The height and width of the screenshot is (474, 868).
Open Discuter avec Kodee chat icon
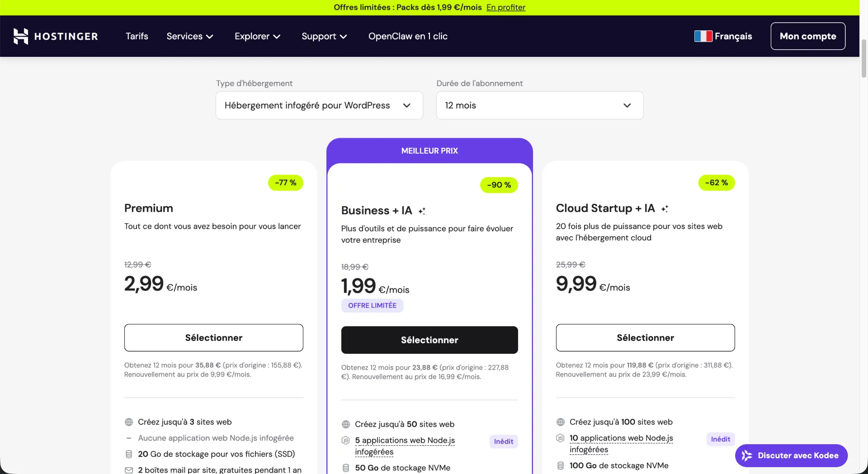pyautogui.click(x=747, y=455)
